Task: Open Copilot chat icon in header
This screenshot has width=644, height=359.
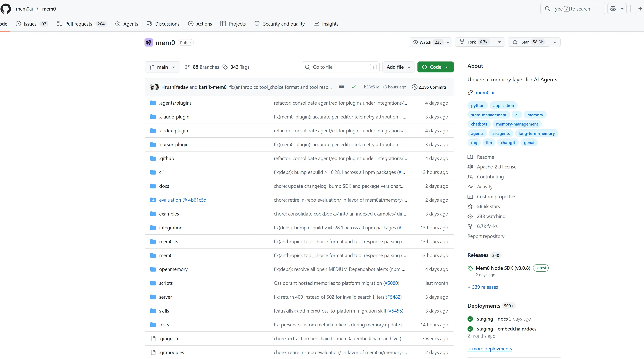Action: coord(613,9)
